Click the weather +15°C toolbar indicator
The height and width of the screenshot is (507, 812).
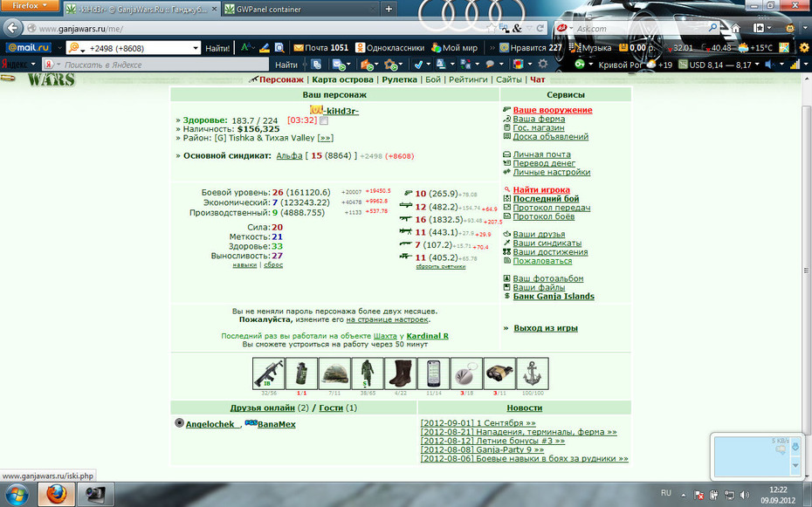point(755,48)
